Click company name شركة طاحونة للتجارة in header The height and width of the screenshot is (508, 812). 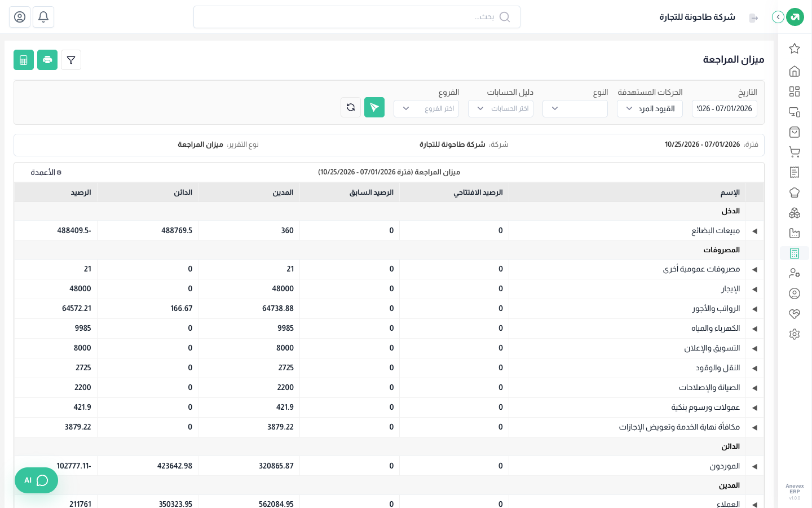tap(697, 17)
